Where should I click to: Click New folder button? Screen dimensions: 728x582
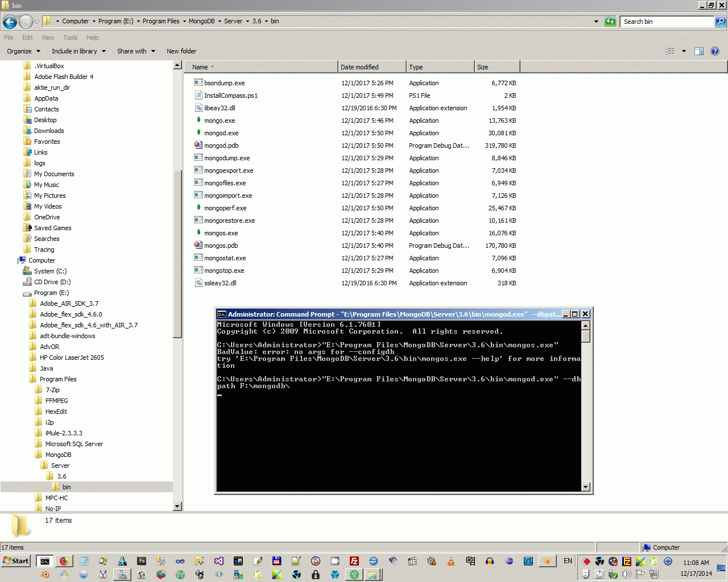click(181, 51)
